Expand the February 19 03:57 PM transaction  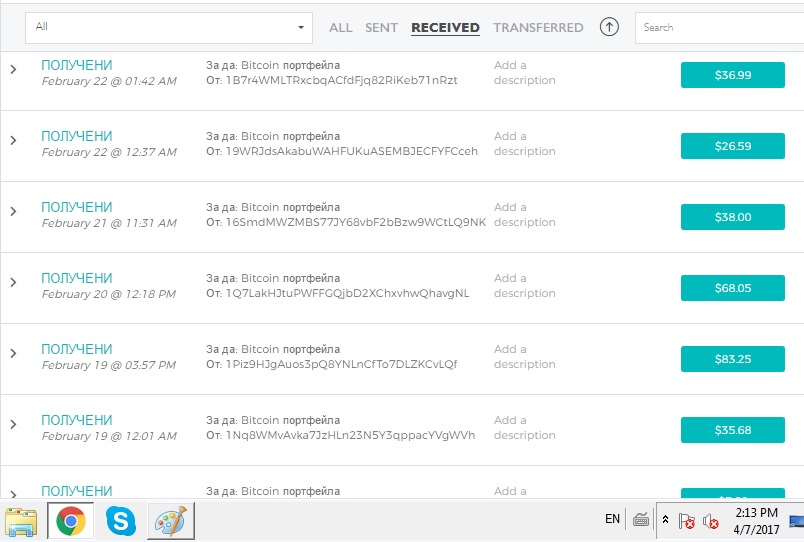point(13,353)
